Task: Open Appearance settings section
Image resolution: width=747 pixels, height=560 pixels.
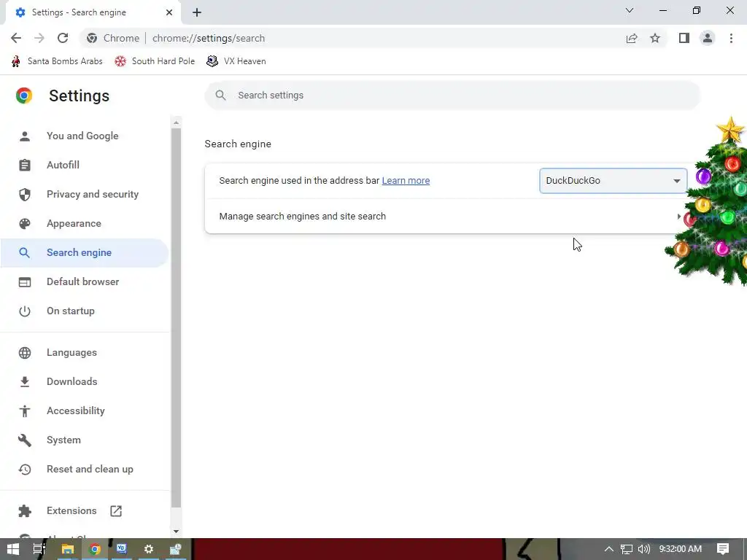Action: (85, 223)
